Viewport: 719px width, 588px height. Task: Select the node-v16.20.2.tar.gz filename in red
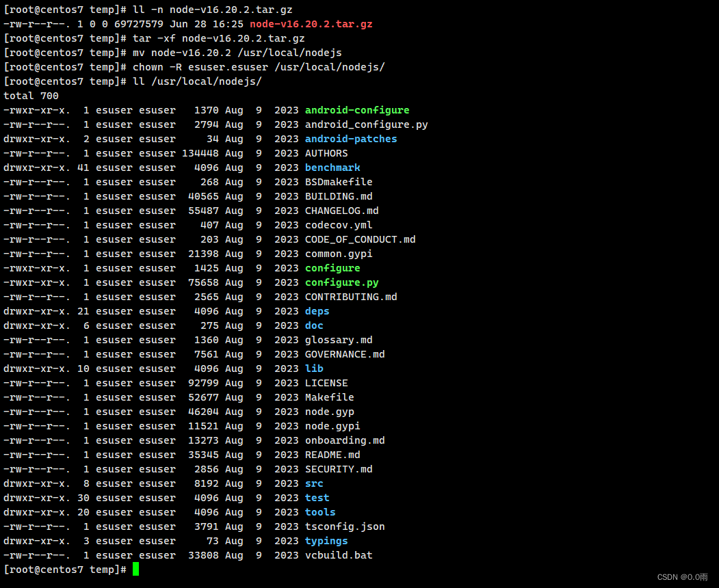[x=311, y=23]
